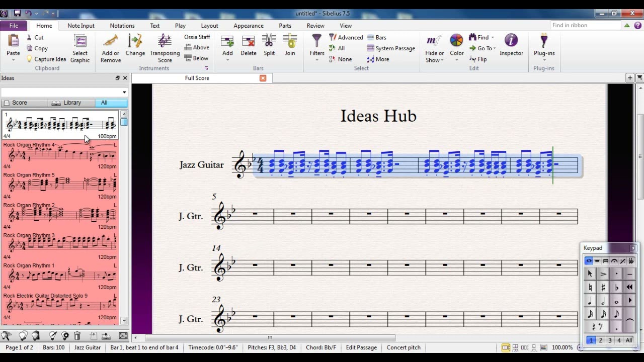The height and width of the screenshot is (362, 644).
Task: Click the Add bars icon
Action: [227, 41]
